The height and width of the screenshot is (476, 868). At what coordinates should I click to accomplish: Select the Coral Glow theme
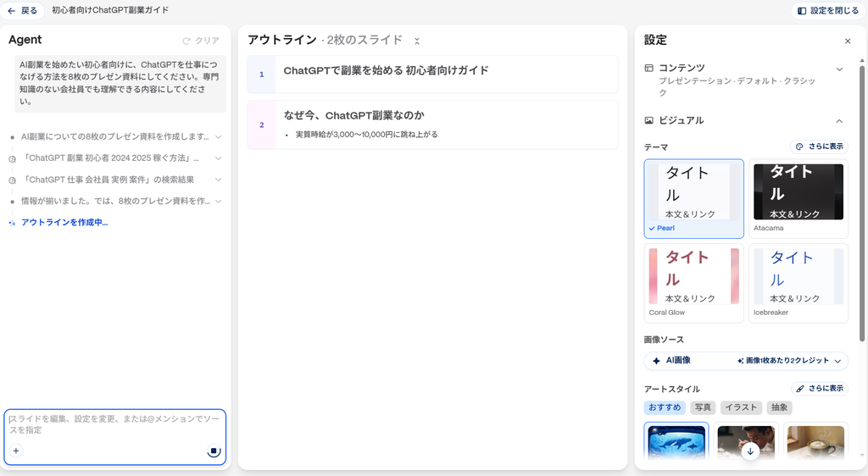point(693,283)
